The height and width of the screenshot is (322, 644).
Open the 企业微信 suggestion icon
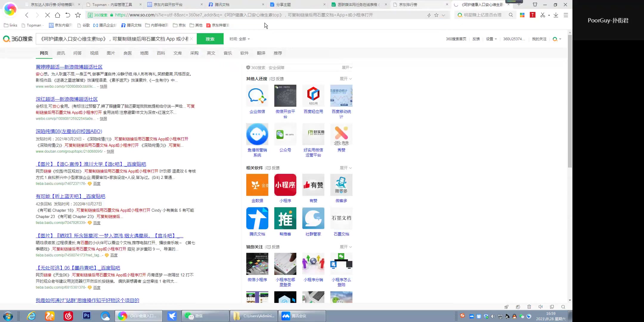[x=257, y=96]
